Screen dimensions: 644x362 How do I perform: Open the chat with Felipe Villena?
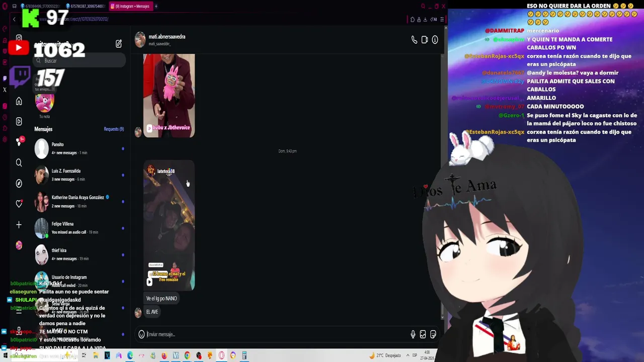pyautogui.click(x=79, y=228)
